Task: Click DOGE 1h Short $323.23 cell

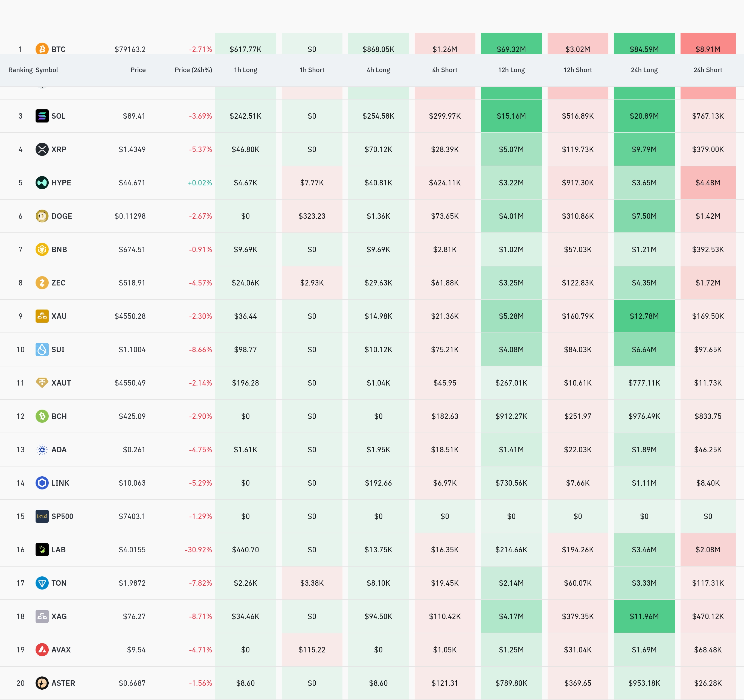Action: tap(312, 216)
